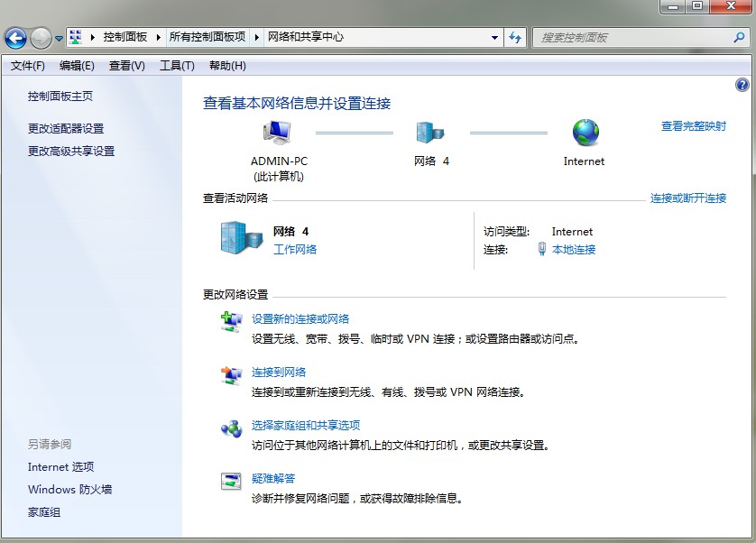Open the recent pages dropdown next to navigation arrows
This screenshot has width=756, height=543.
58,37
